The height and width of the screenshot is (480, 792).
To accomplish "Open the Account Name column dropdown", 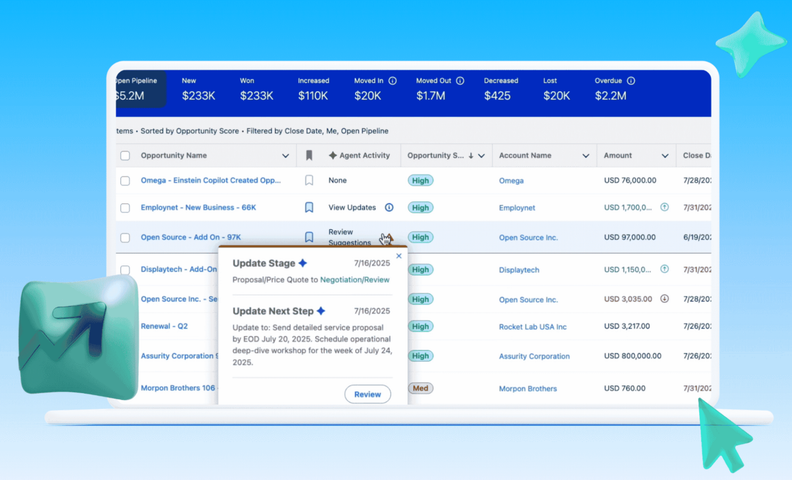I will (585, 156).
